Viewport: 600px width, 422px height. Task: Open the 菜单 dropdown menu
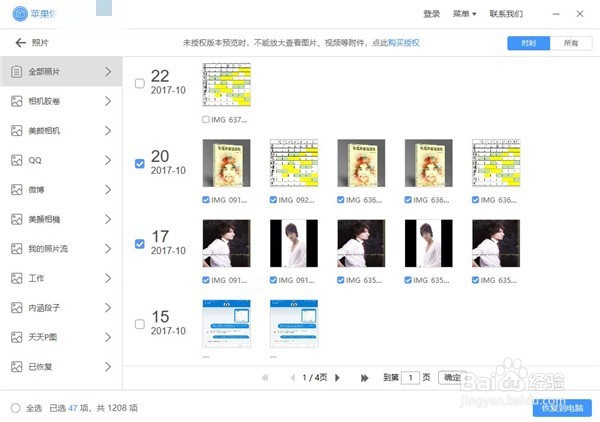click(x=464, y=14)
